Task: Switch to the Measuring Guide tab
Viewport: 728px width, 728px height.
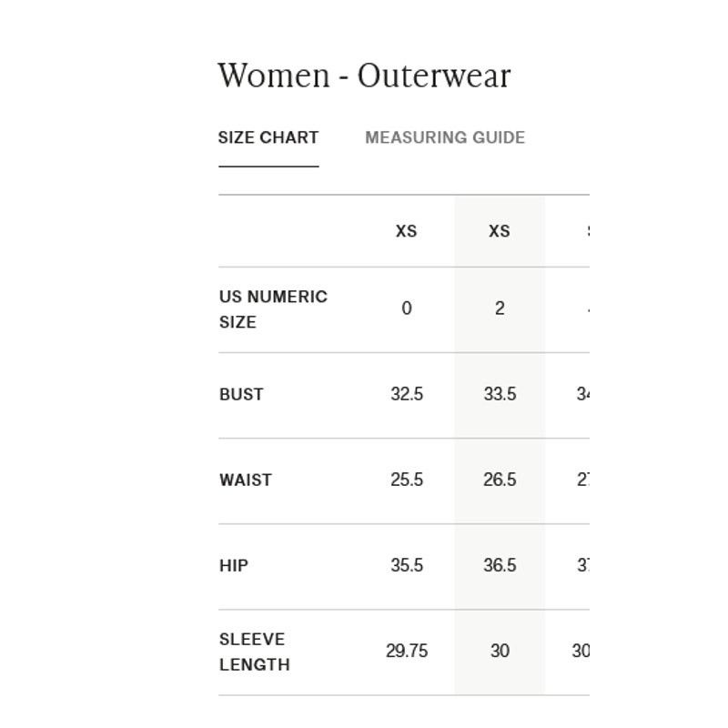Action: (x=445, y=137)
